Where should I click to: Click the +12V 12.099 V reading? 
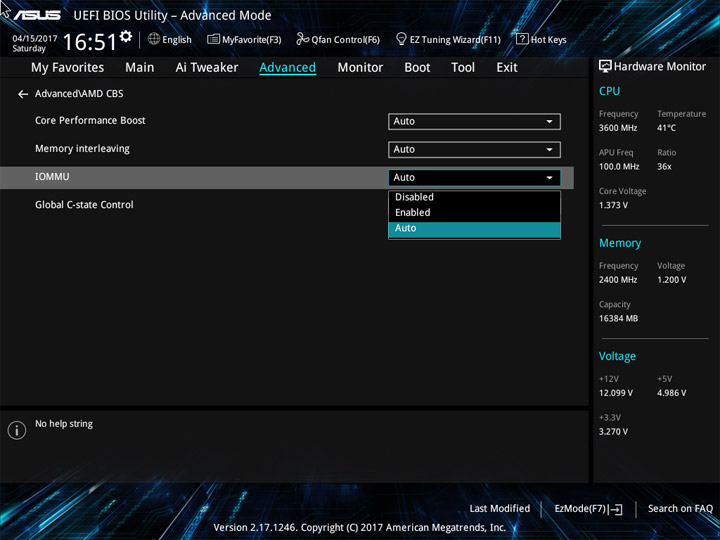pyautogui.click(x=616, y=393)
